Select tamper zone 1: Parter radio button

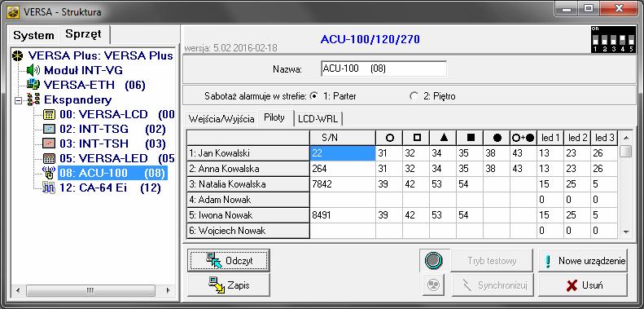314,96
